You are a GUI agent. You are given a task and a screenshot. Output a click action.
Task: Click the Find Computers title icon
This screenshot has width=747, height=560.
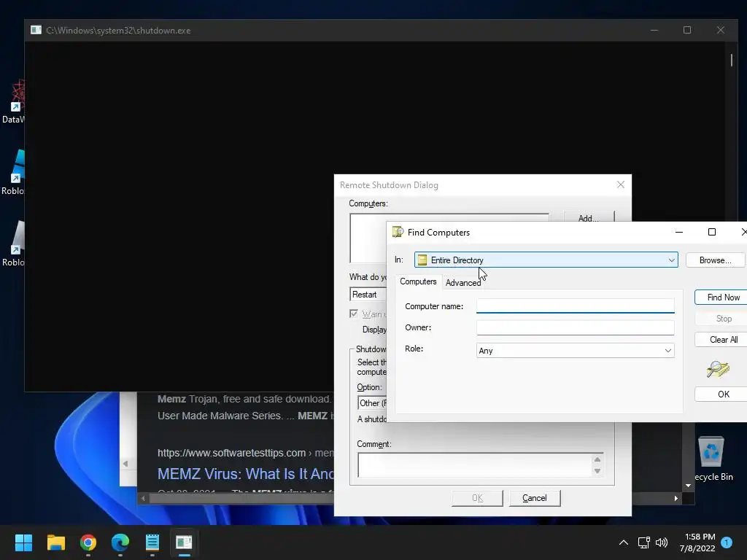pos(398,232)
